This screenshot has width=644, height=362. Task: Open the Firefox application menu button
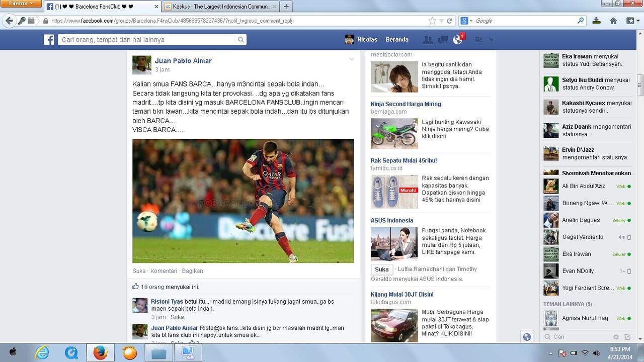click(x=21, y=4)
